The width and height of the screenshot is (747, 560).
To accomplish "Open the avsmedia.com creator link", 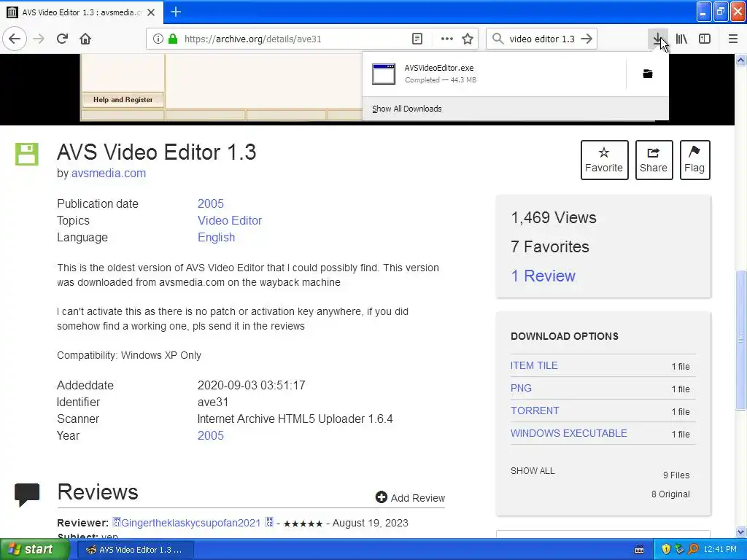I will (x=109, y=174).
